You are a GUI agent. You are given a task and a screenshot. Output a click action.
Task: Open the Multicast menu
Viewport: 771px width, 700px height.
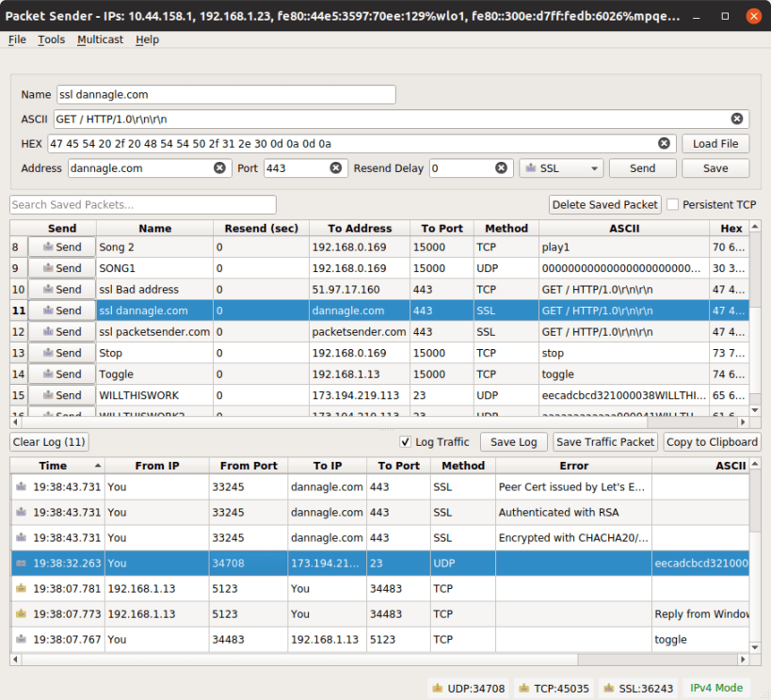(x=101, y=40)
